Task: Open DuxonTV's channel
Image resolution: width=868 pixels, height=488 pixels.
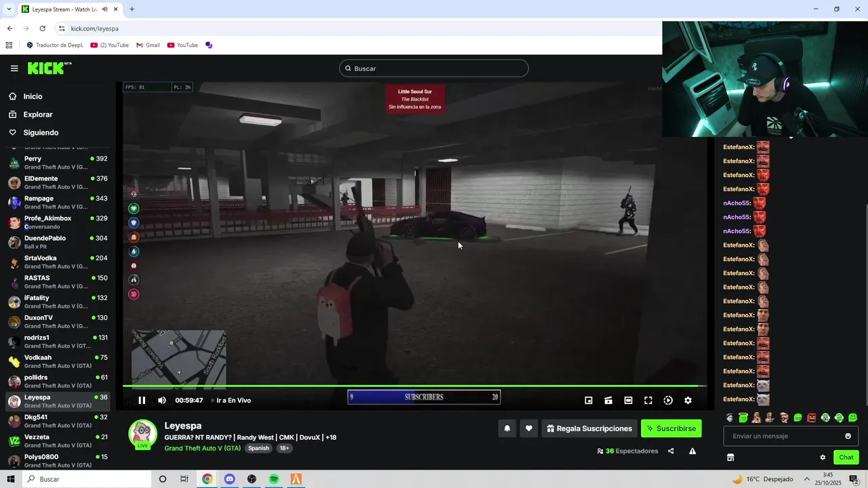Action: click(58, 321)
